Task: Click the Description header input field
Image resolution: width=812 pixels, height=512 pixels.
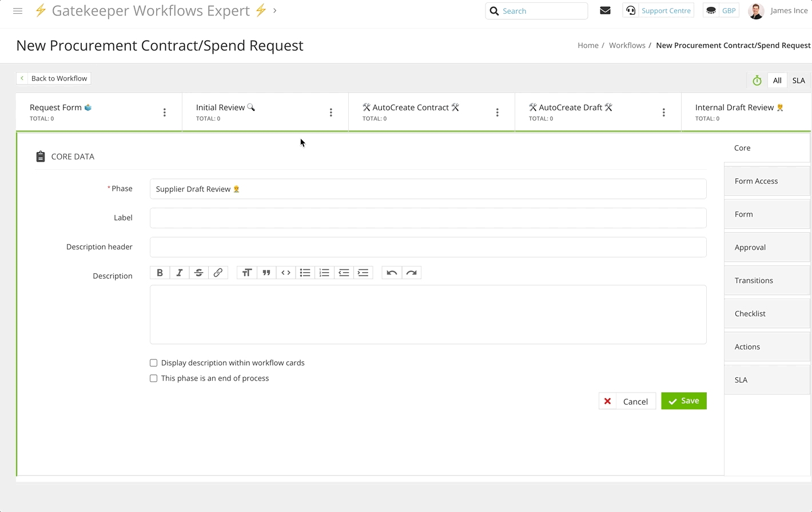Action: coord(428,247)
